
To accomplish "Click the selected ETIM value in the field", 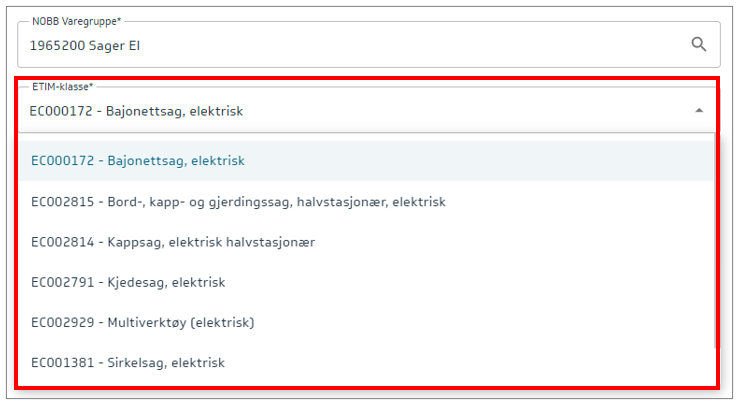I will click(136, 111).
